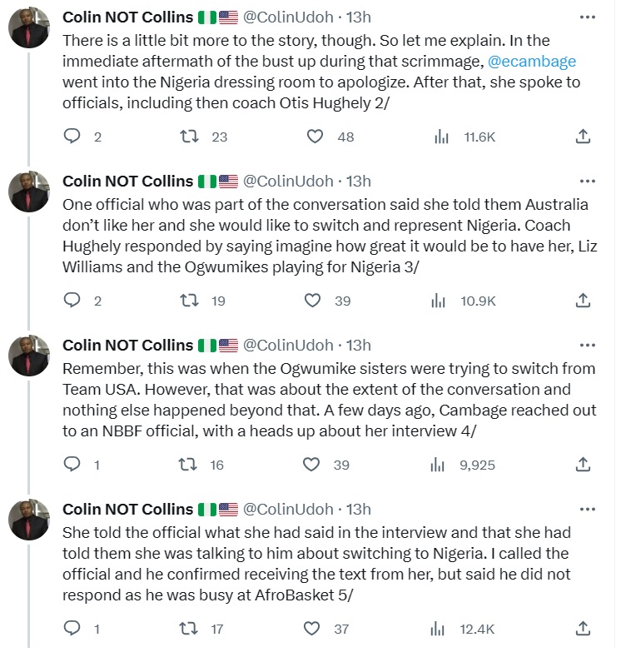
Task: Open profile picture on AfroBasket tweet
Action: pos(31,521)
